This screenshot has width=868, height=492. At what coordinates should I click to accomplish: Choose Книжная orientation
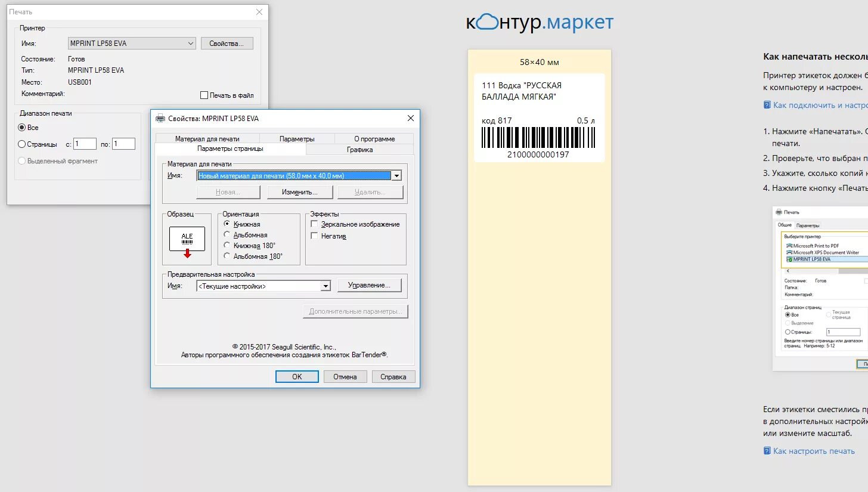click(227, 224)
